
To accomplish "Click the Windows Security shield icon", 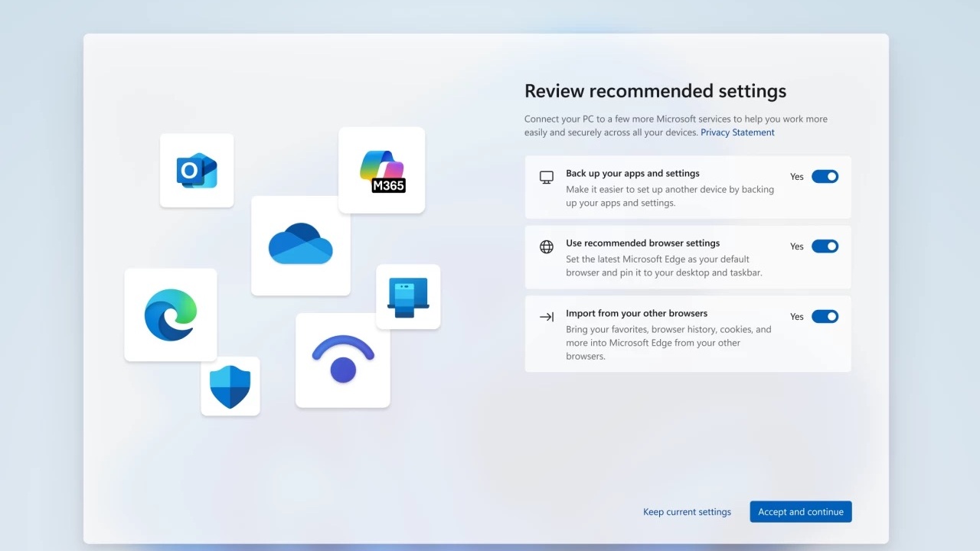I will [230, 386].
